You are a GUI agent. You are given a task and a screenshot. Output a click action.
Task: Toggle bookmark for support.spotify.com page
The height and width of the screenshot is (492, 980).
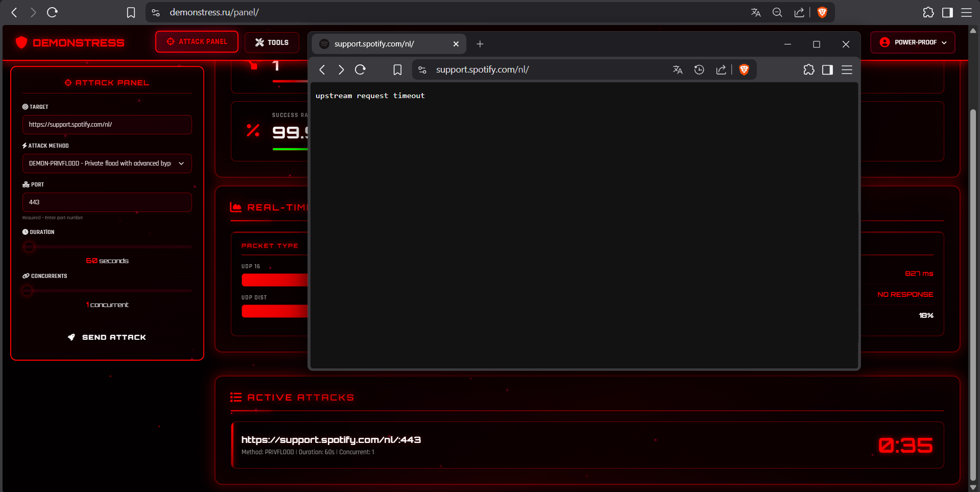click(x=397, y=70)
